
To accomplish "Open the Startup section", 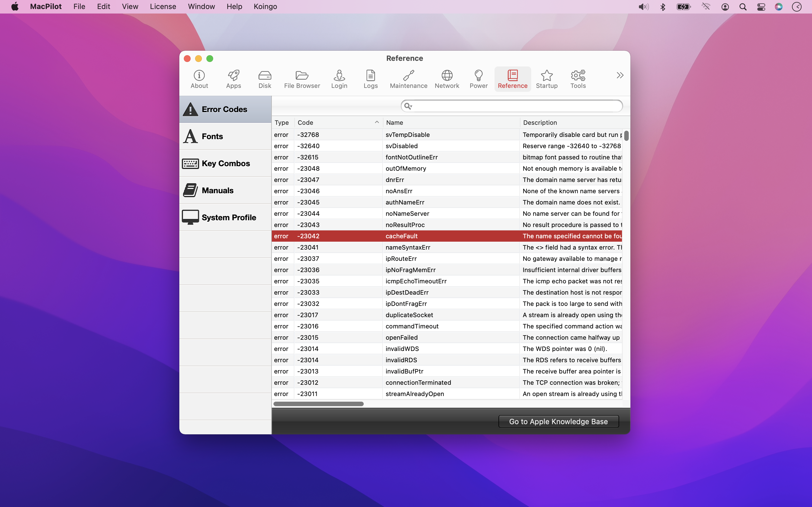I will point(546,79).
